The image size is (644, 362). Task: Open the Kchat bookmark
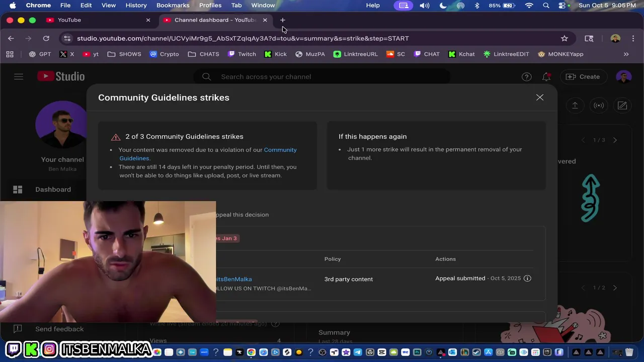point(462,54)
